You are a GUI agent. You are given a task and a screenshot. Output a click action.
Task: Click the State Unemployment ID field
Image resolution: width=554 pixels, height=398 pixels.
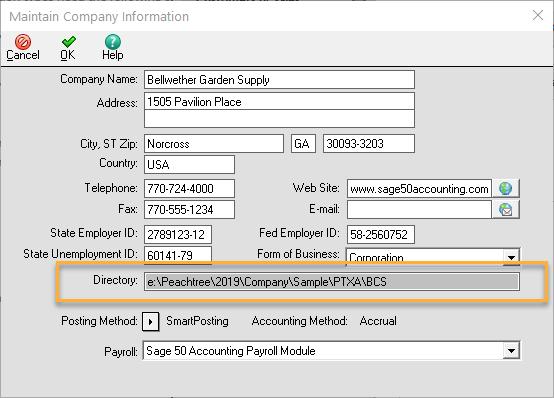point(178,255)
